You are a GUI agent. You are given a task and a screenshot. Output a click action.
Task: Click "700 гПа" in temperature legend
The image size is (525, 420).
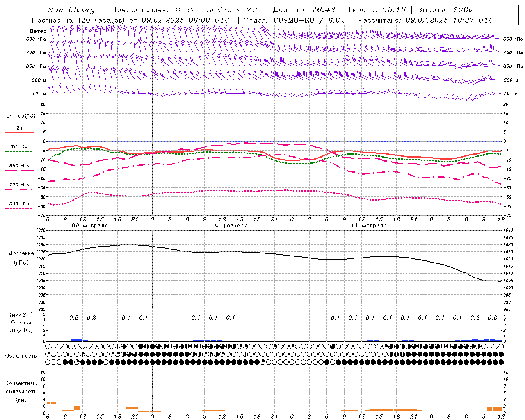[19, 185]
